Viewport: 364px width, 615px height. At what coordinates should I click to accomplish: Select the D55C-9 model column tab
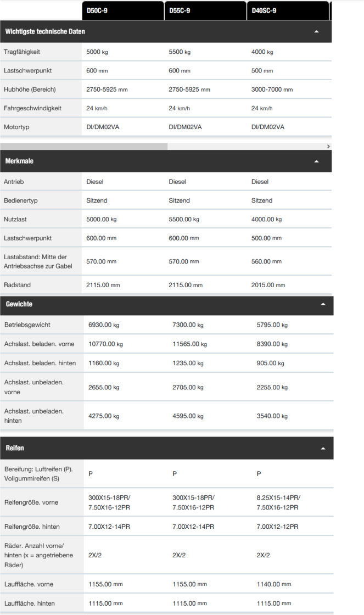click(205, 10)
